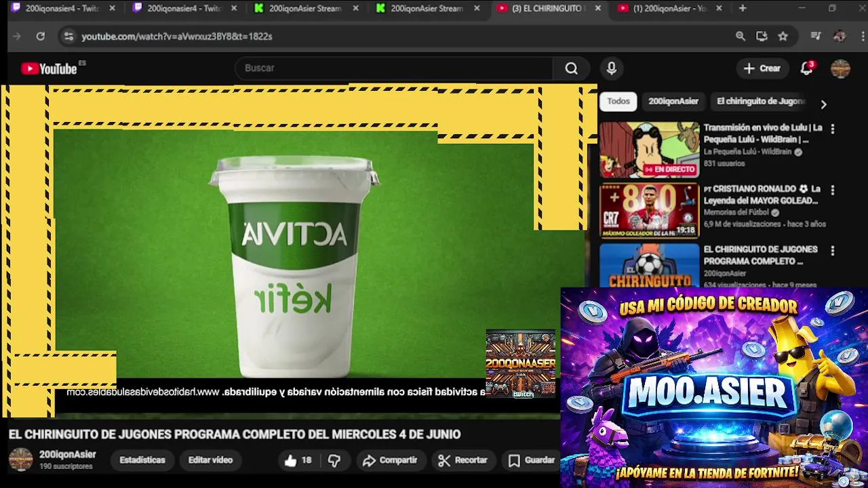
Task: Open options for El Chiringuito suggested video
Action: point(832,250)
